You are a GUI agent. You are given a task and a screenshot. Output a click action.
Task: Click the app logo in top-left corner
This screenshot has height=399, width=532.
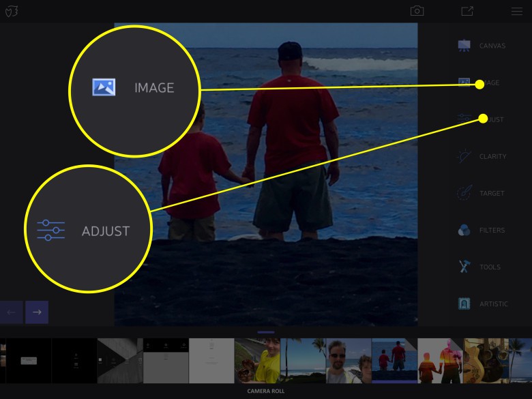[12, 12]
